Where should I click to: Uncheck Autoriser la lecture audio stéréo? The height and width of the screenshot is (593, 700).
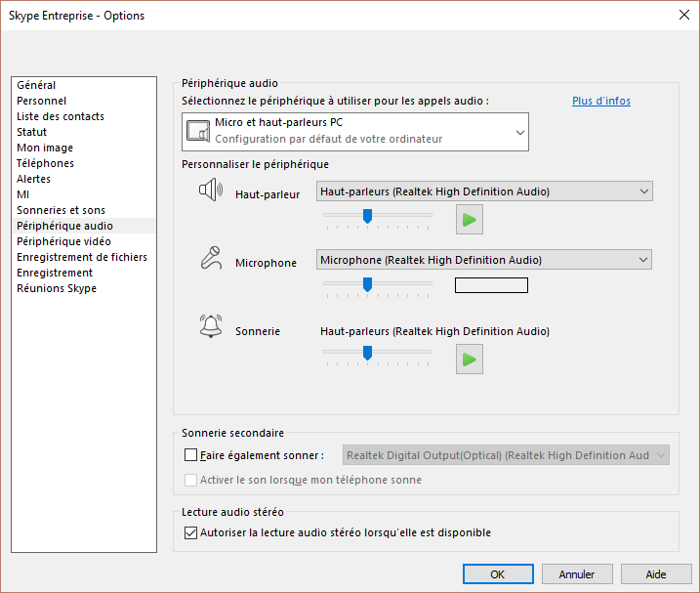point(190,532)
